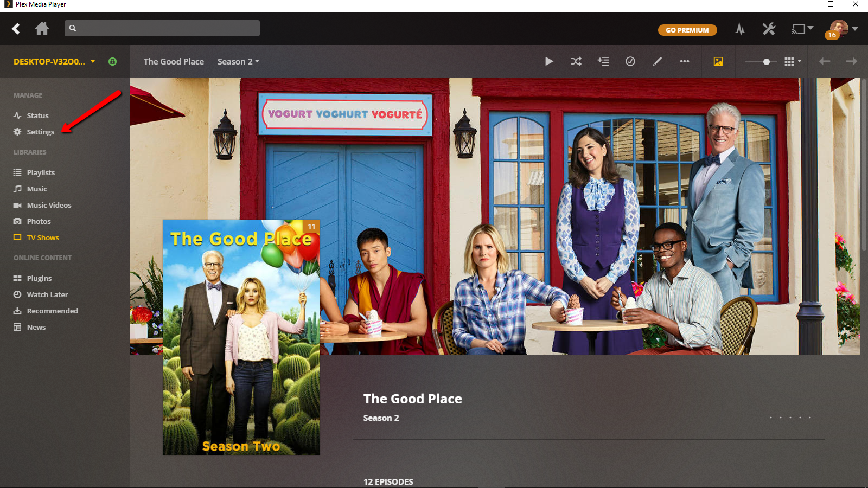Click the TV Shows monitor icon
868x488 pixels.
pos(17,237)
